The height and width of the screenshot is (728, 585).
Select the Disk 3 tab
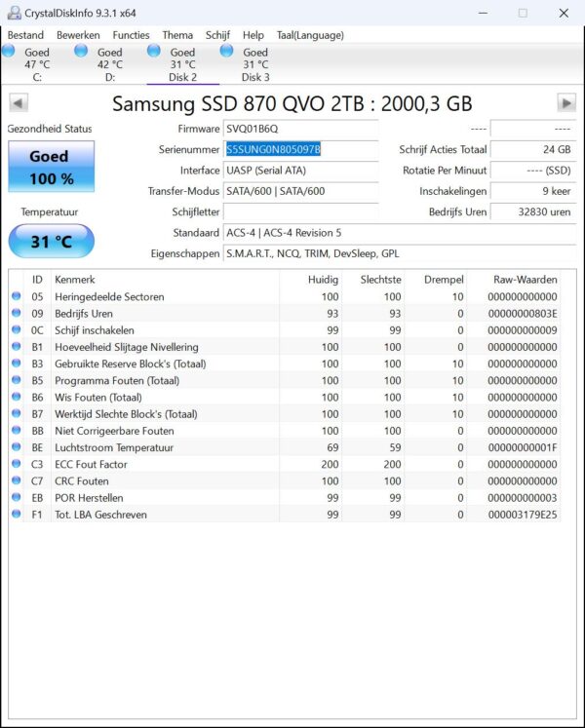[x=255, y=64]
